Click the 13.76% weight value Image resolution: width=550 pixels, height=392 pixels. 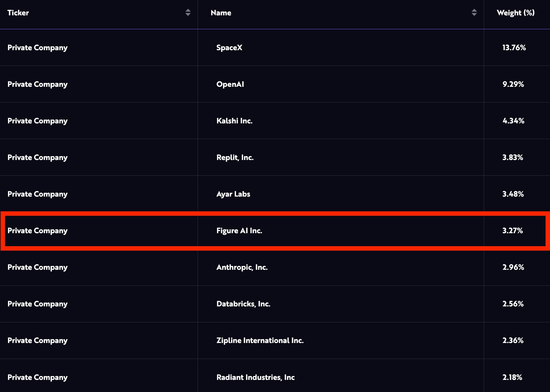[x=514, y=48]
